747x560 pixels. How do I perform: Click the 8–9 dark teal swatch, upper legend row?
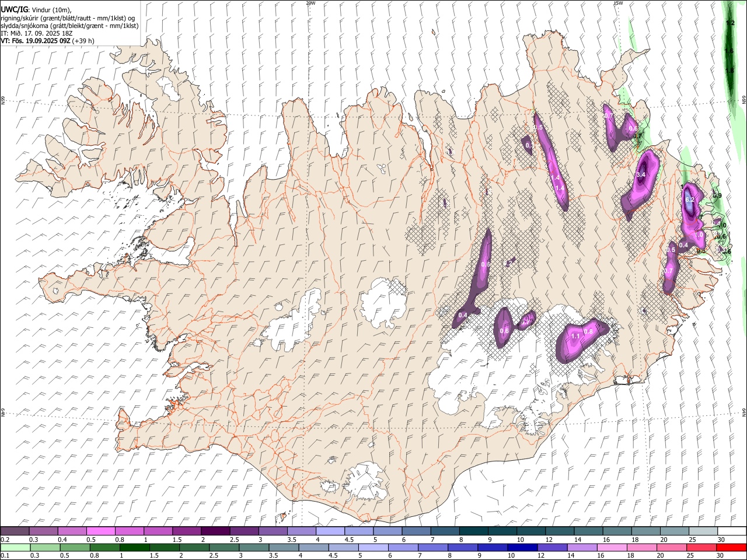(474, 531)
